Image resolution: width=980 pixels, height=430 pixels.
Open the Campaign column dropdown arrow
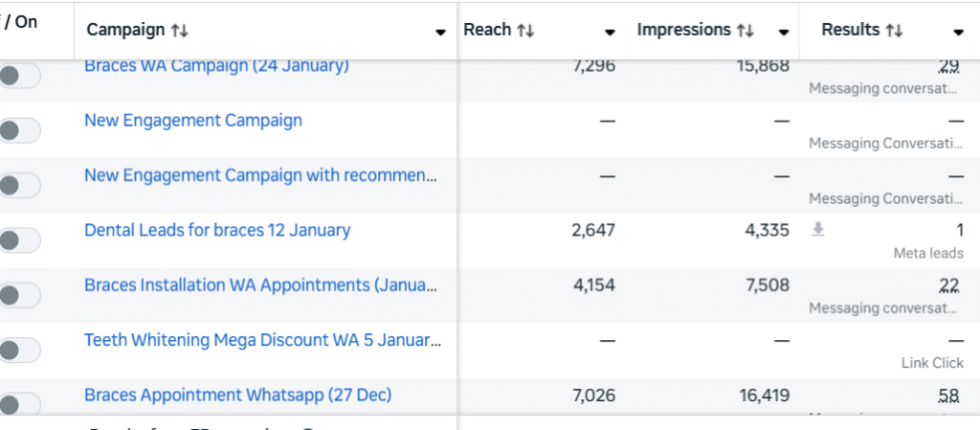click(440, 32)
